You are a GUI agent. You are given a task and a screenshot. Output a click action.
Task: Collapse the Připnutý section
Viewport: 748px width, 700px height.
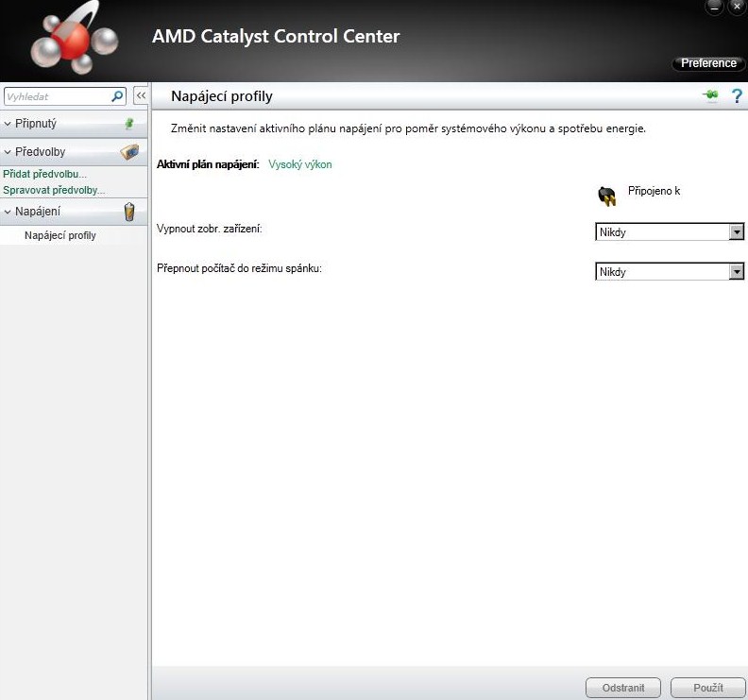pos(8,124)
